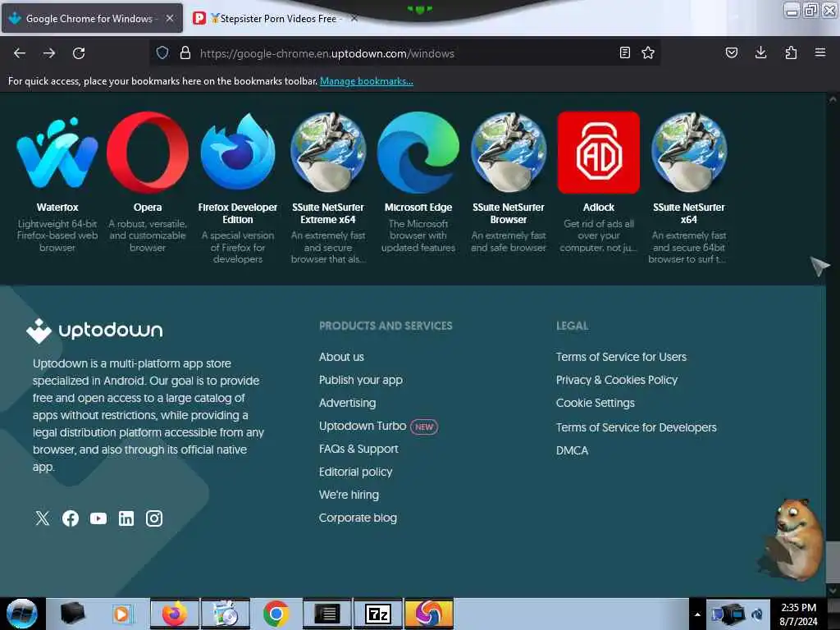Screen dimensions: 840x630
Task: Open the Firefox Developer Edition icon
Action: click(238, 153)
